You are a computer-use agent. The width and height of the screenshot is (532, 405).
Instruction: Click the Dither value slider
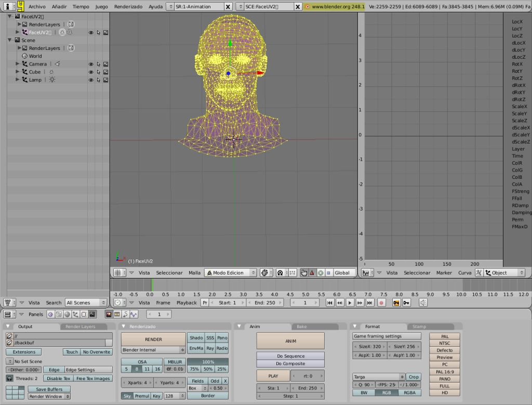24,370
